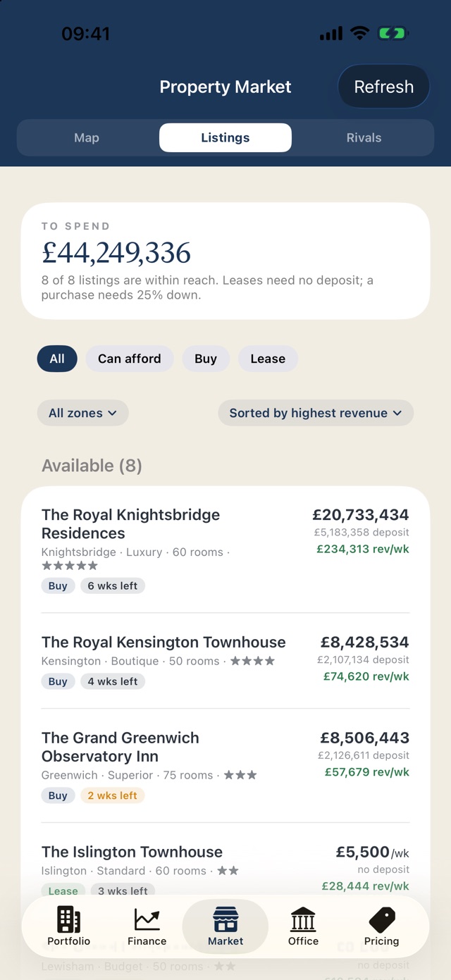This screenshot has height=980, width=451.
Task: Tap the £57,679 rev/wk figure
Action: [x=367, y=772]
